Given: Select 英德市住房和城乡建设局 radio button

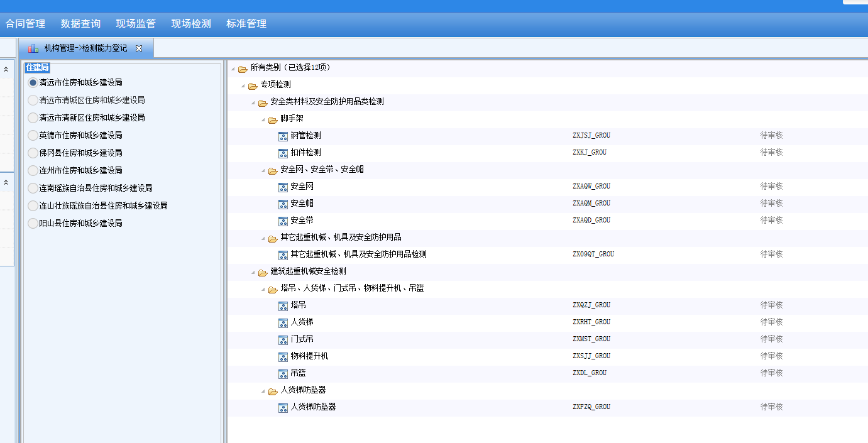Looking at the screenshot, I should tap(33, 135).
